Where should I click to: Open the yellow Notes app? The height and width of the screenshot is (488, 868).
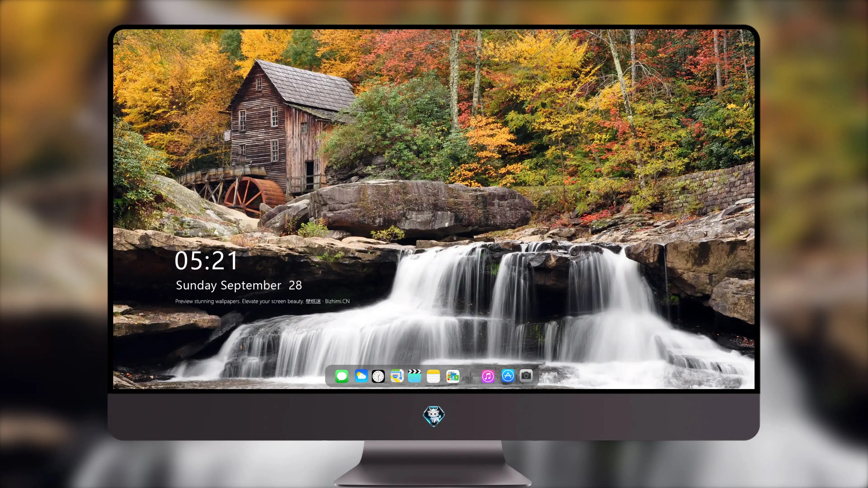click(433, 376)
